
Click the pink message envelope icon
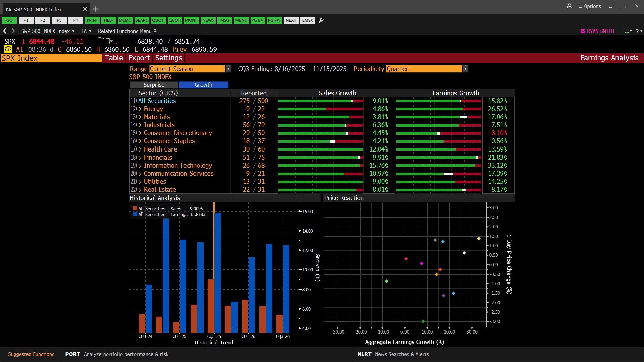[583, 31]
